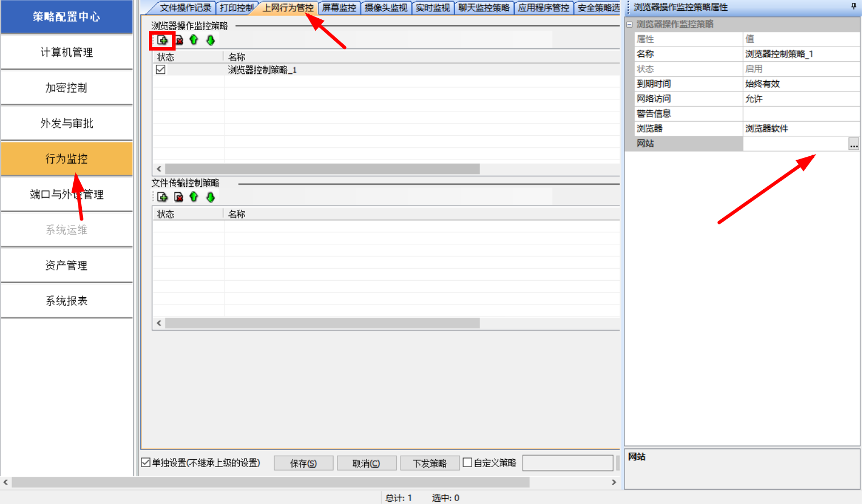Viewport: 862px width, 504px height.
Task: Uncheck the 浏览器控制策略_1 status checkbox
Action: point(161,70)
